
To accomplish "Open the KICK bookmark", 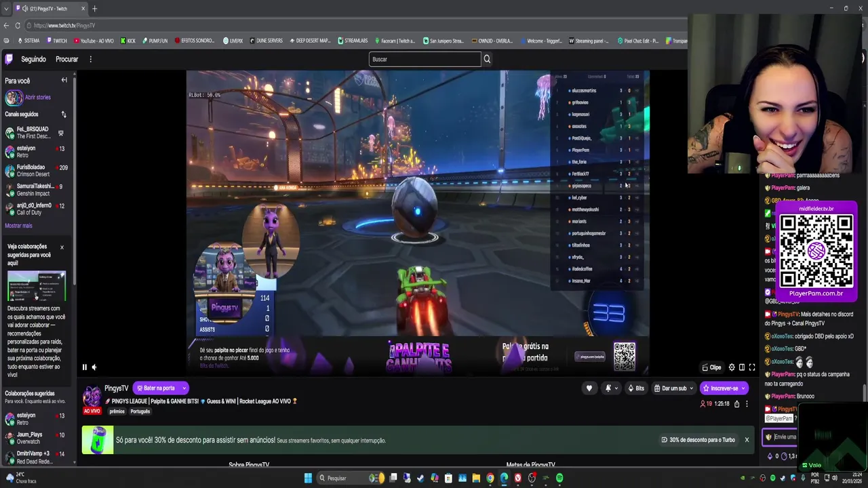I will 128,41.
